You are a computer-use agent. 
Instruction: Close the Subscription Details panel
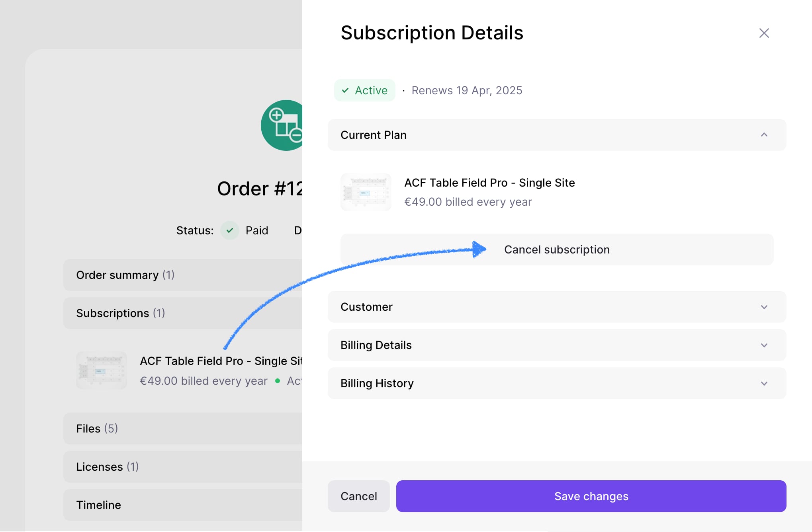pyautogui.click(x=764, y=33)
